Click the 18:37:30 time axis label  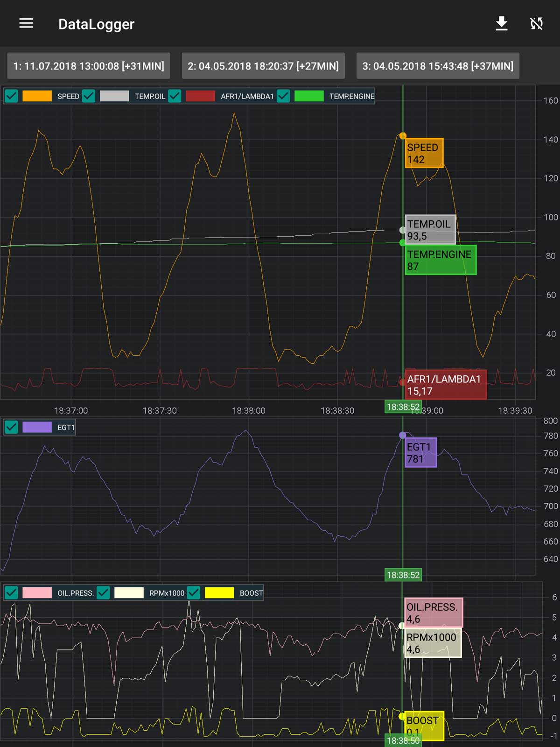[160, 410]
